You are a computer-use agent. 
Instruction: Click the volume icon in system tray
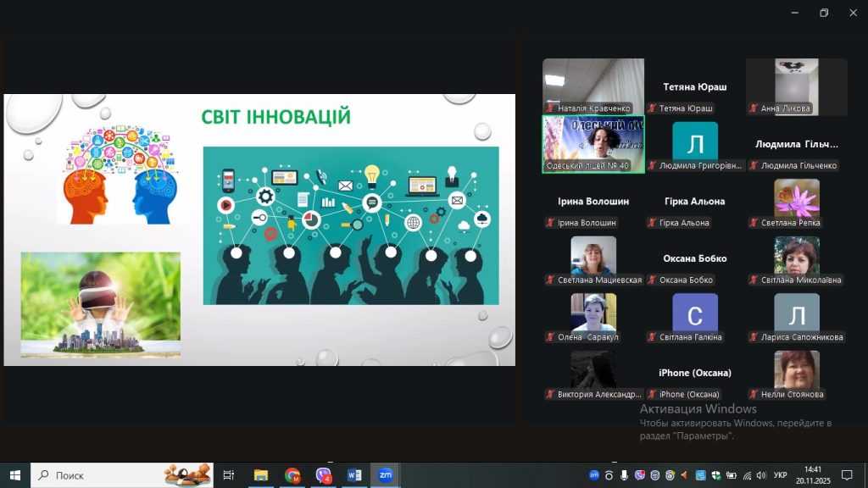point(760,475)
